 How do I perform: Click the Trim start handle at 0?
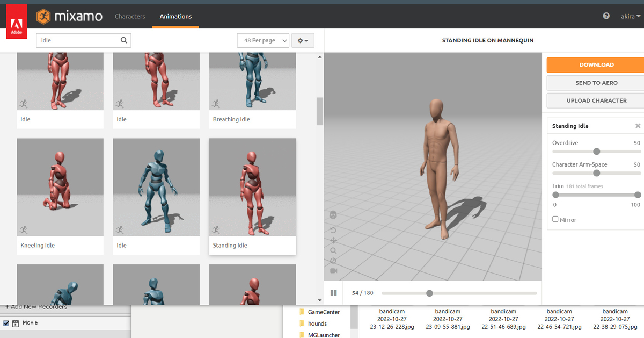coord(555,195)
